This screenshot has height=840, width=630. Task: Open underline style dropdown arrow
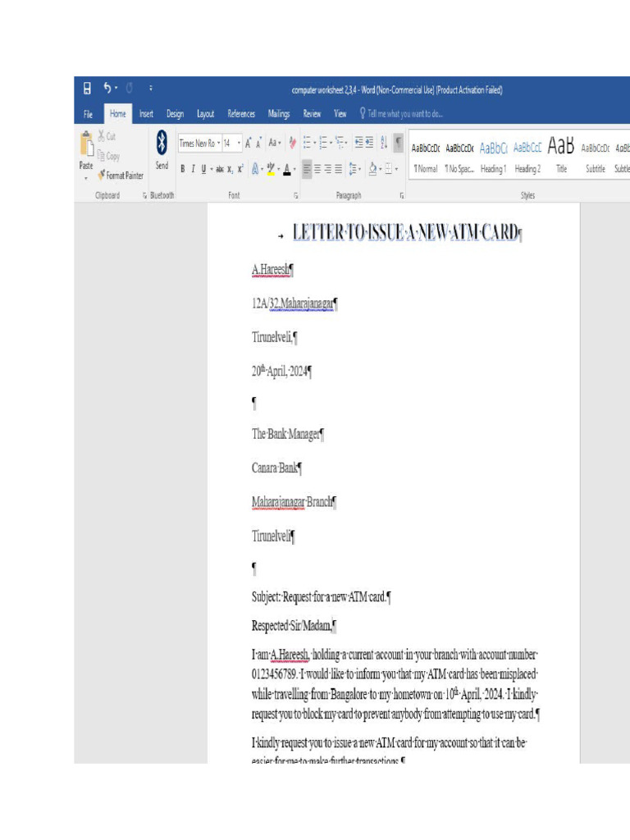pos(212,169)
